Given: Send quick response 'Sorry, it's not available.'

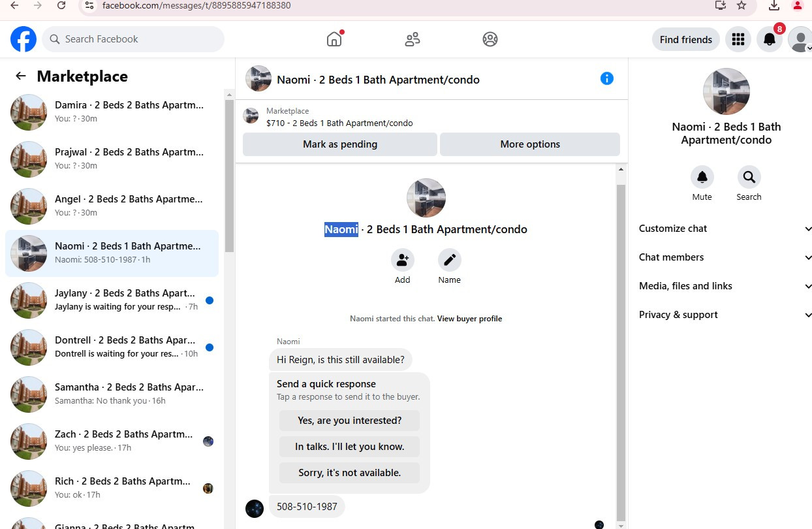Looking at the screenshot, I should [349, 473].
